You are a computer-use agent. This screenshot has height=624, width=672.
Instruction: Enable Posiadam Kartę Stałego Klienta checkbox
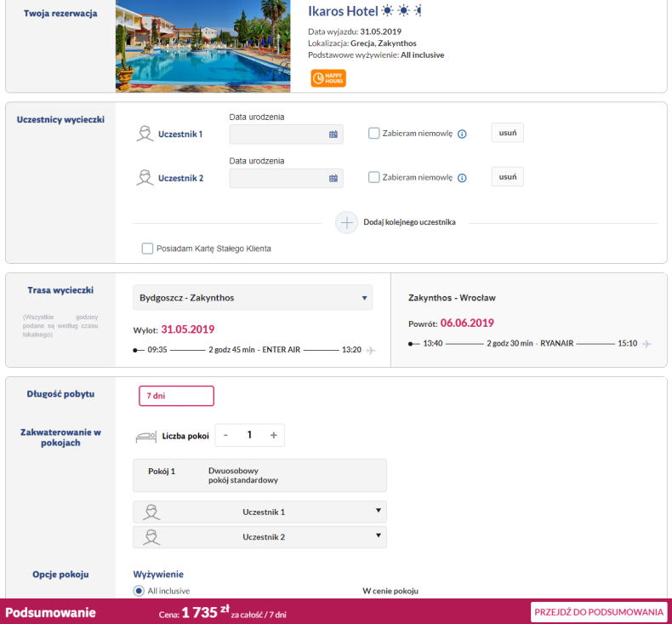(147, 249)
